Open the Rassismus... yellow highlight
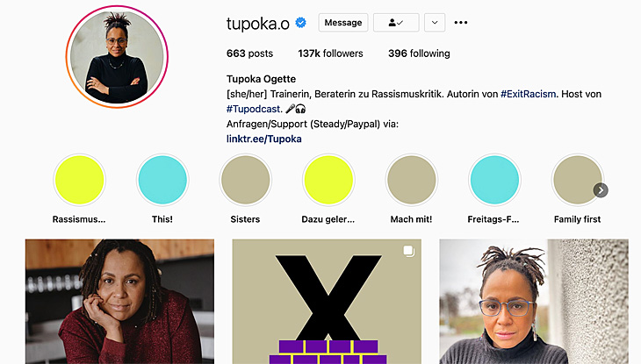Viewport: 641px width, 364px height. click(x=79, y=180)
